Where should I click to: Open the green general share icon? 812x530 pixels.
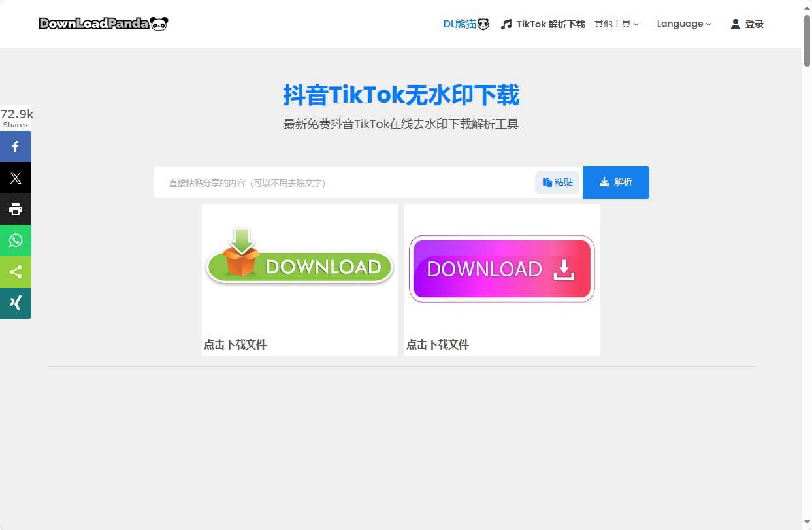[x=16, y=272]
